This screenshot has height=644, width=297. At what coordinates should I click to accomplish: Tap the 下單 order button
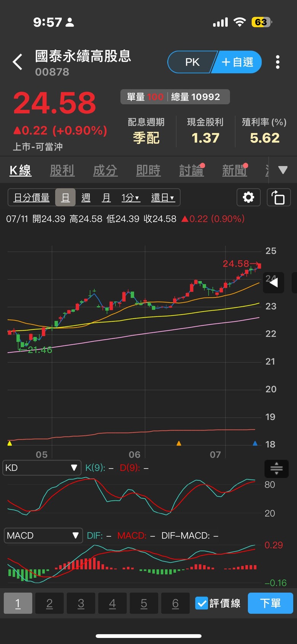[270, 603]
